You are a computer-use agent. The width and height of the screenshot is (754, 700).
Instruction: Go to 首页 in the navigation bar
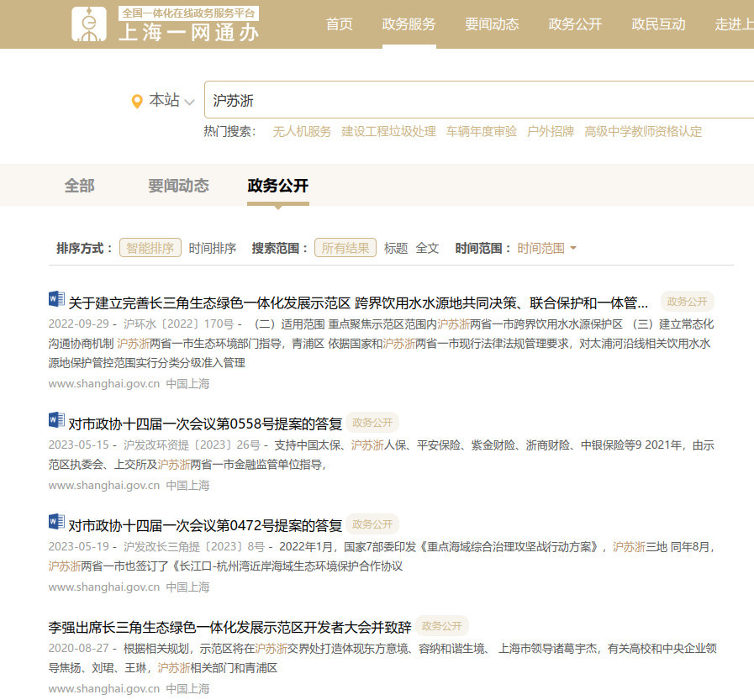click(x=340, y=24)
